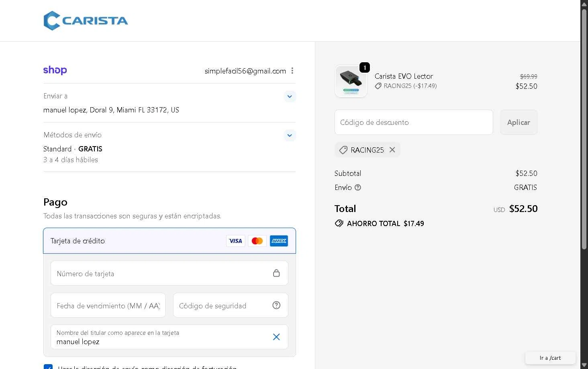The width and height of the screenshot is (588, 369).
Task: Click shipping info question mark icon
Action: (358, 188)
